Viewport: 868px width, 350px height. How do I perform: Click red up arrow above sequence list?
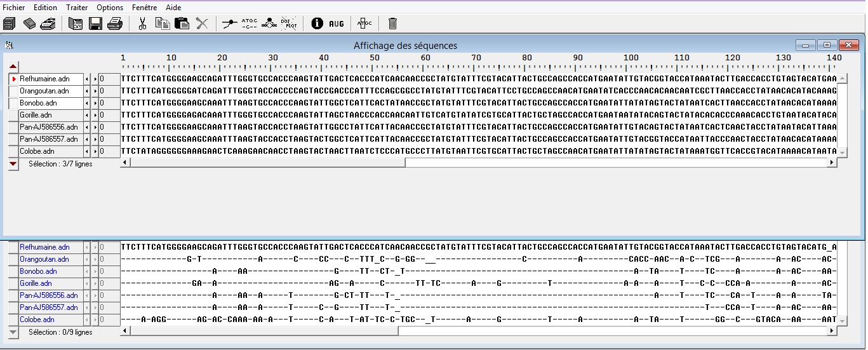[x=13, y=67]
